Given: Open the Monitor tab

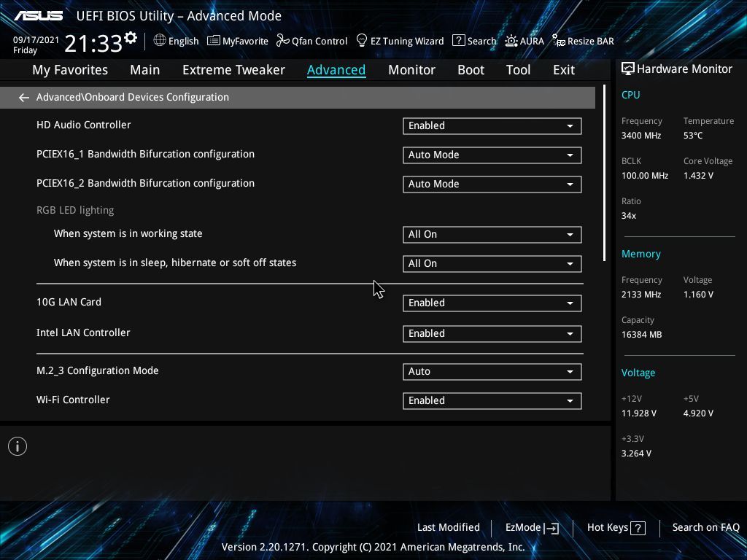Looking at the screenshot, I should [x=411, y=70].
